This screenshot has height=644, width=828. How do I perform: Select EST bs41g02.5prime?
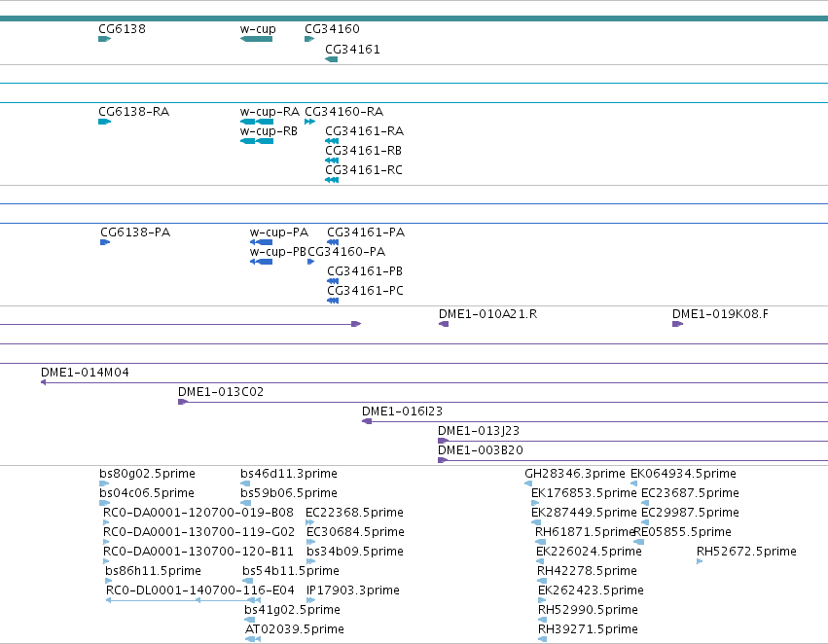(292, 611)
